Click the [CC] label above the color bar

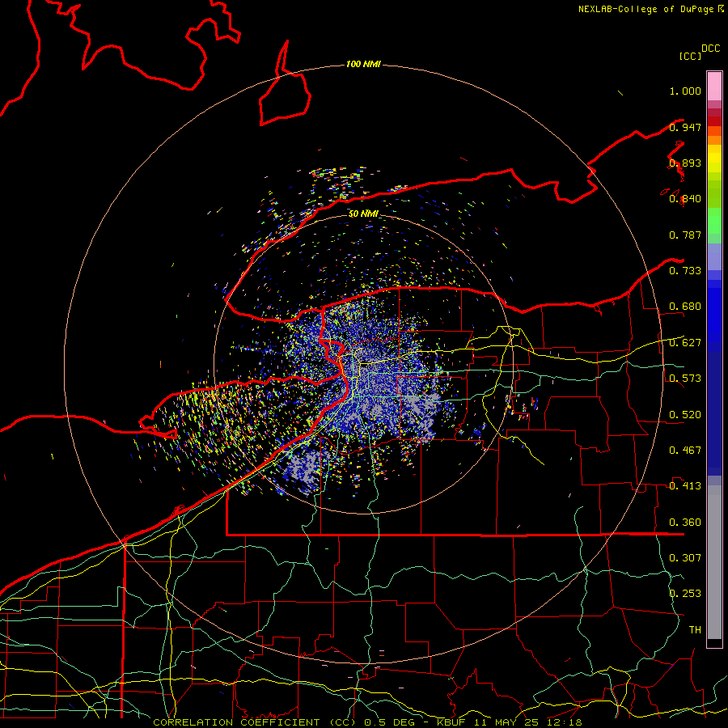[691, 56]
